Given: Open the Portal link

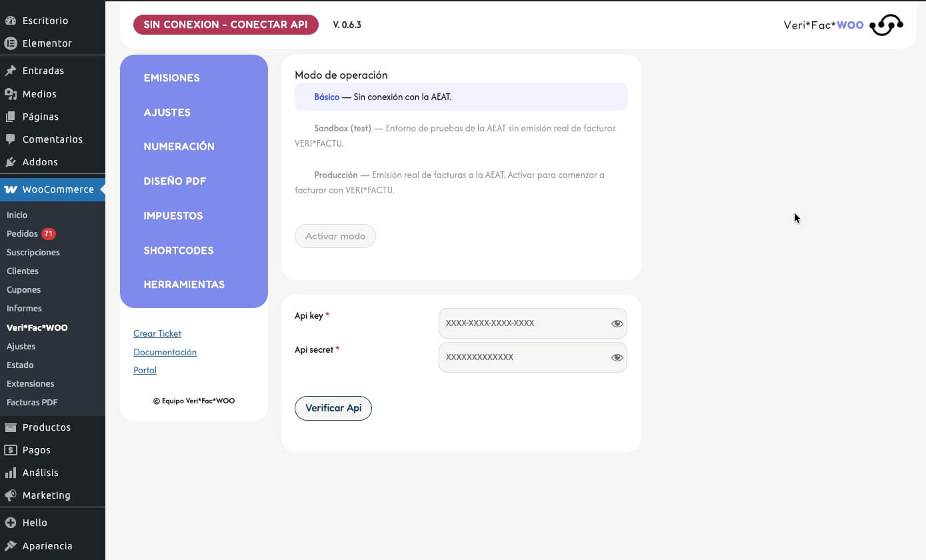Looking at the screenshot, I should coord(145,370).
